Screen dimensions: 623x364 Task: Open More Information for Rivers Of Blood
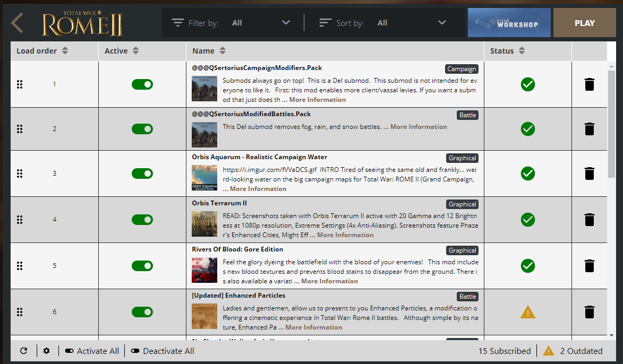[329, 281]
